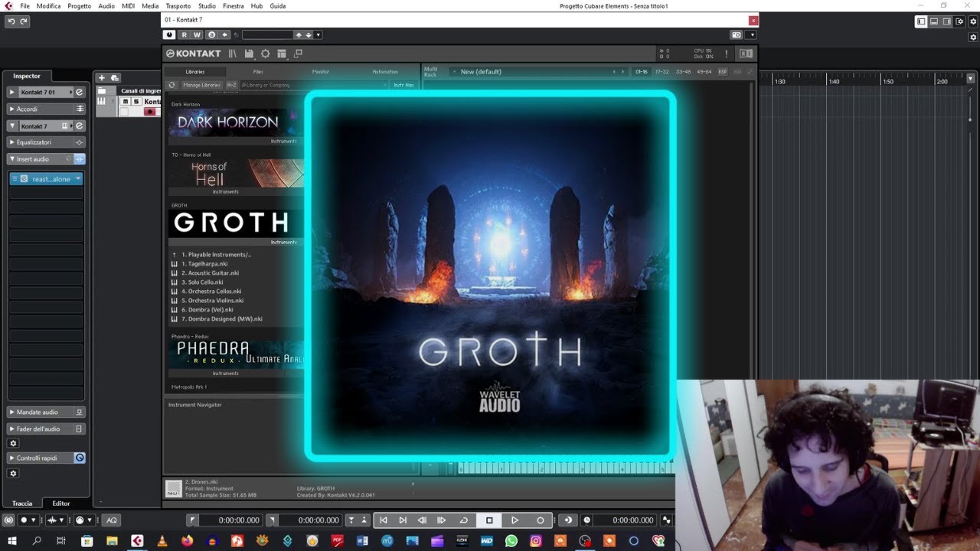Open the MIDI menu
The height and width of the screenshot is (551, 980).
click(128, 6)
